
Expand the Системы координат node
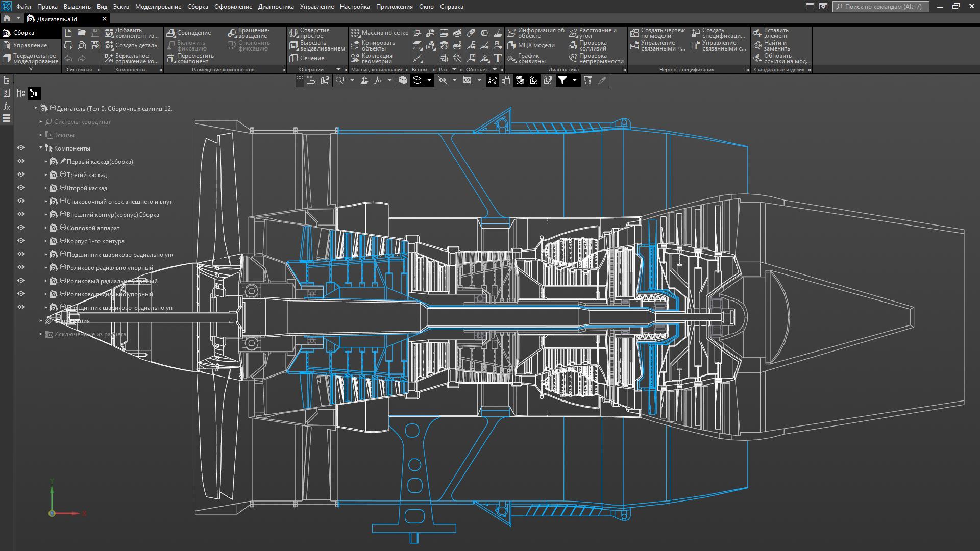point(41,122)
